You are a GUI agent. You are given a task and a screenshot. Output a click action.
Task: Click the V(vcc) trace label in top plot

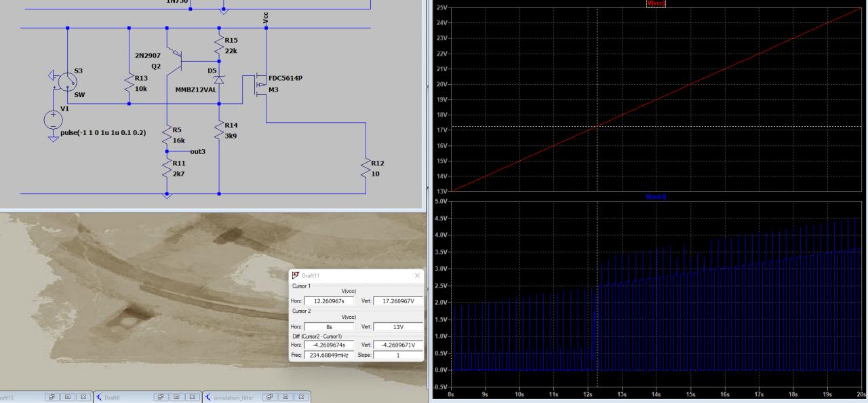656,3
